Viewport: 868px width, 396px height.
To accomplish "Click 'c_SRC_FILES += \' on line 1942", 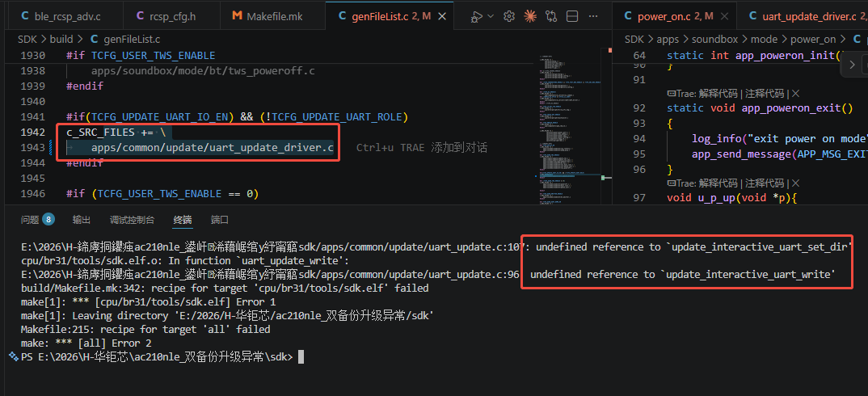I will [116, 133].
